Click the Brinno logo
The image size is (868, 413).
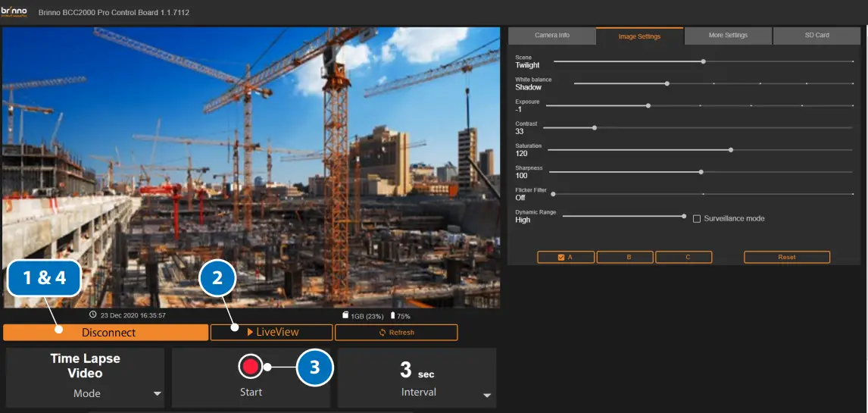click(x=15, y=13)
